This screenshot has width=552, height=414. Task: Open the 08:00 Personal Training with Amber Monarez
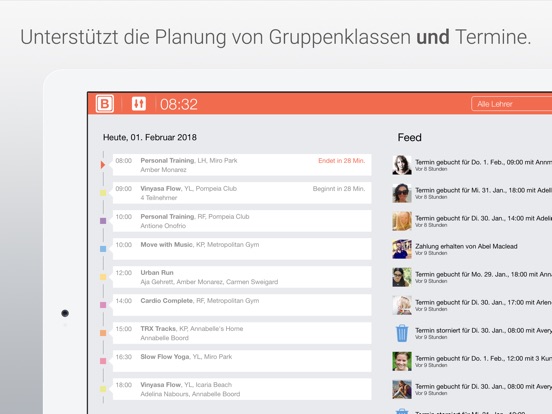coord(242,165)
